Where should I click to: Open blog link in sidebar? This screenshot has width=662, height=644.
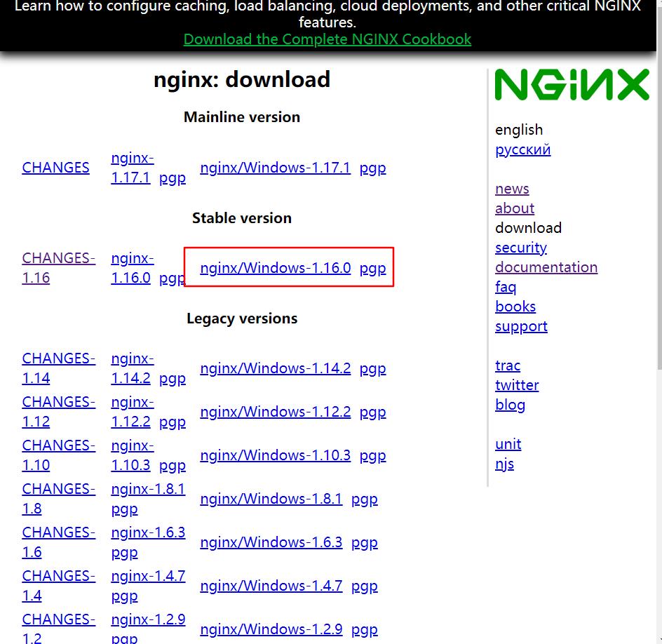pos(510,405)
